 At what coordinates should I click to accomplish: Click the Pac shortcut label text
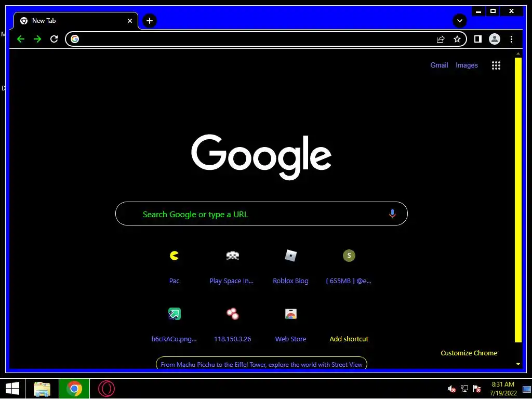pyautogui.click(x=175, y=281)
